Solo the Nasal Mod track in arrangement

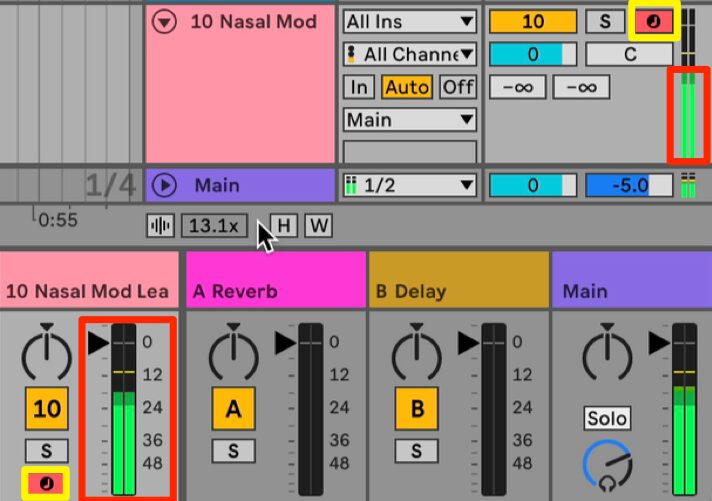605,21
